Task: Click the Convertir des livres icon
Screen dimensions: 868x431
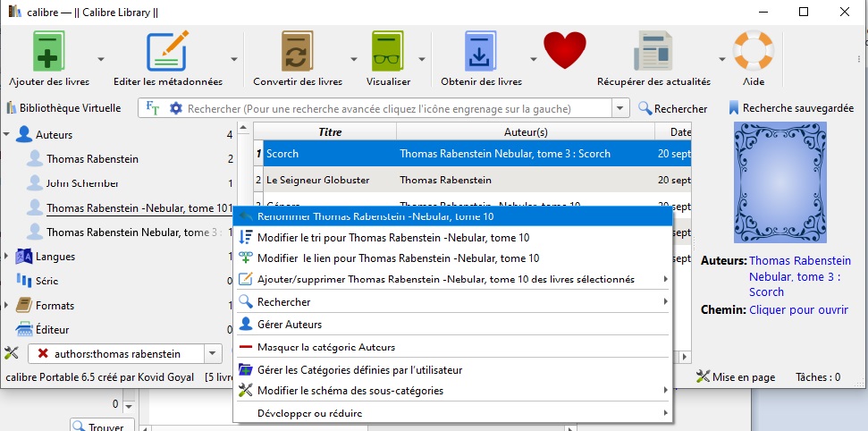Action: 298,51
